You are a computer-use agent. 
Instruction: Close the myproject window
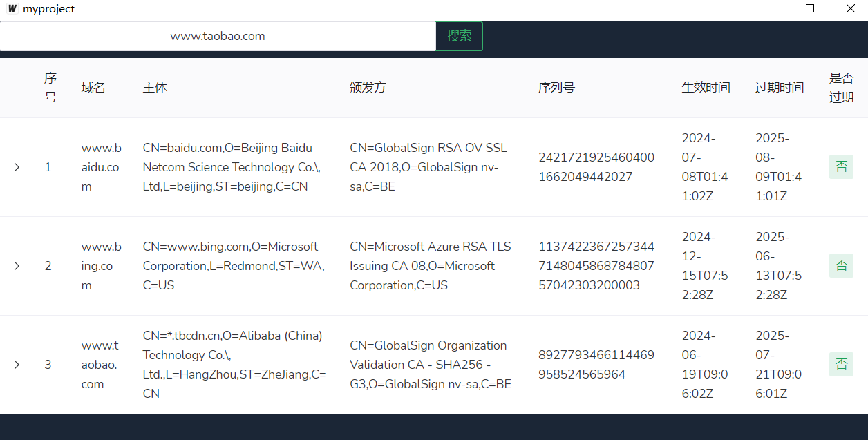coord(849,9)
